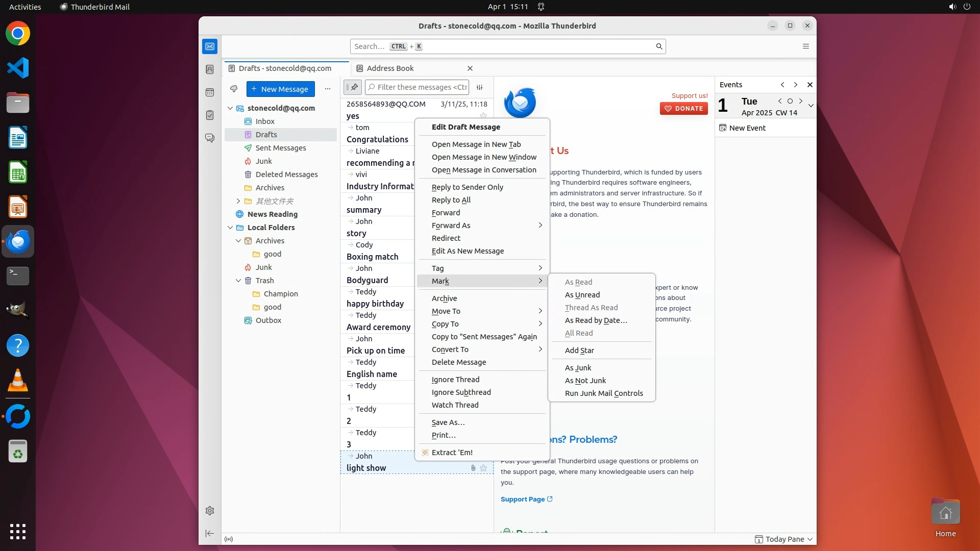Open VLC from the Ubuntu dock
Screen dimensions: 980x551
(x=18, y=381)
